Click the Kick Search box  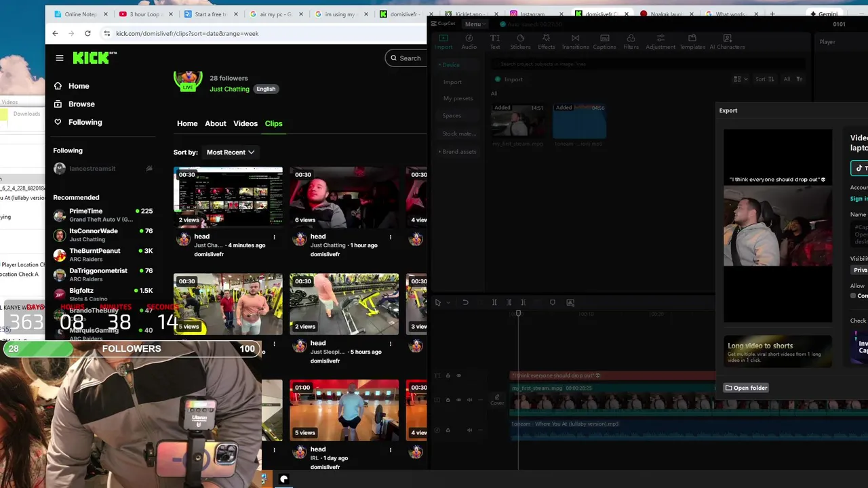tap(406, 58)
